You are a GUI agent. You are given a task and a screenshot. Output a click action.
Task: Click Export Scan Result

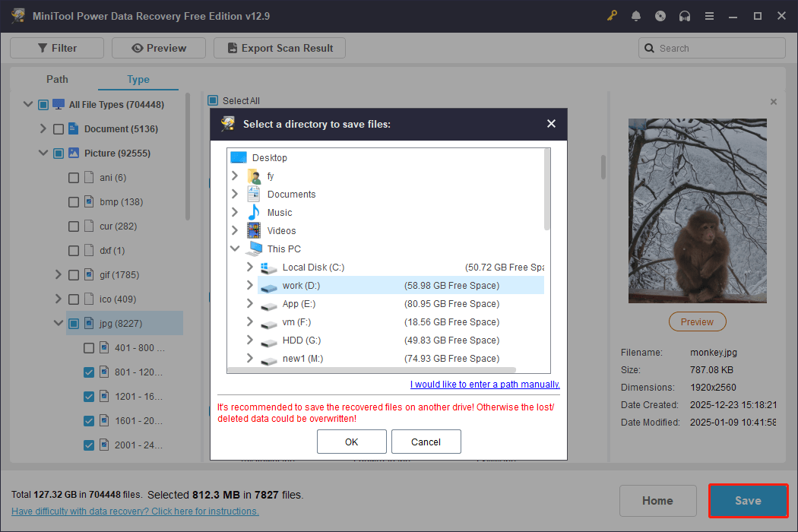pos(280,48)
